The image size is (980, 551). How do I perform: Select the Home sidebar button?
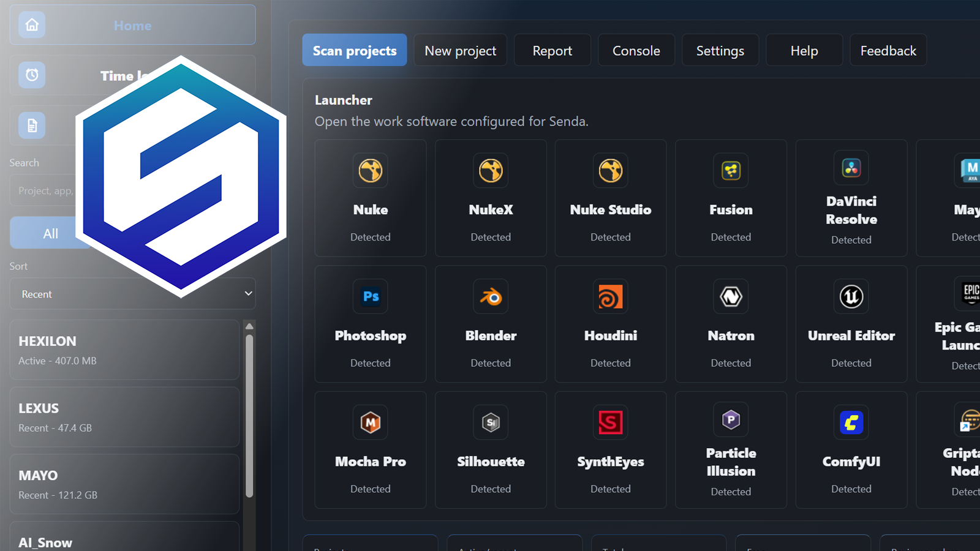(132, 25)
